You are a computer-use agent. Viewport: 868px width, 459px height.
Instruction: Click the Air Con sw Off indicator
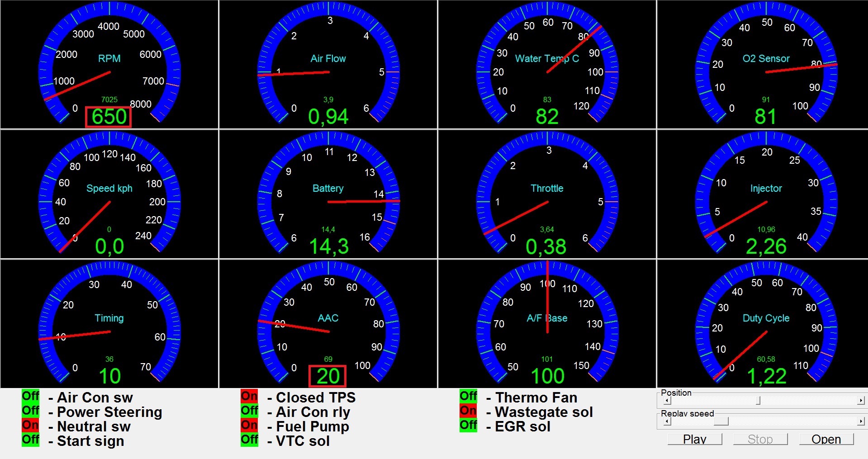click(31, 396)
